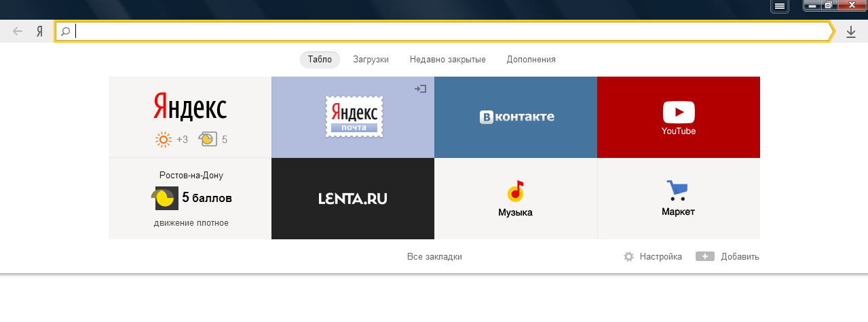Click the small traffic icon showing 5
Viewport: 868px width, 322px height.
(207, 140)
